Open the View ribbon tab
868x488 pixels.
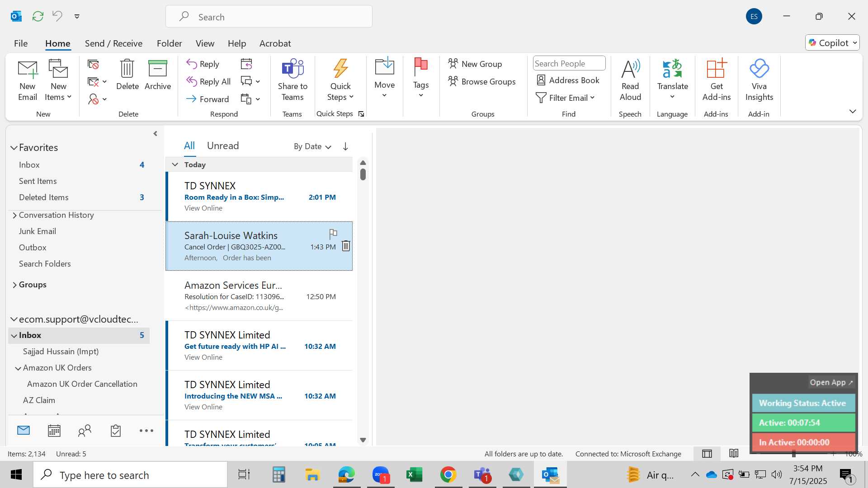pos(205,43)
